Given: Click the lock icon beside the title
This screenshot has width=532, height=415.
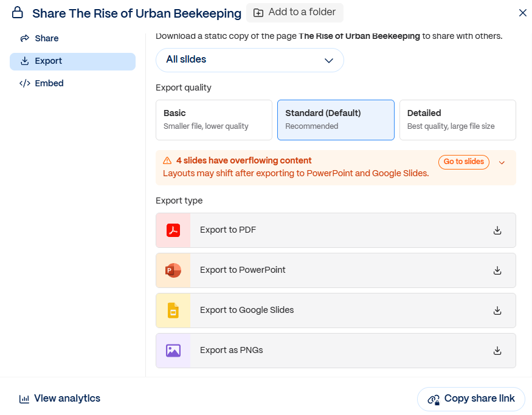Looking at the screenshot, I should coord(17,13).
